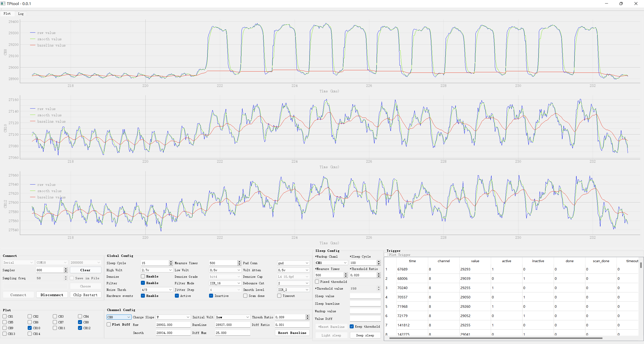
Task: Click the Diff Max input field
Action: [x=232, y=333]
